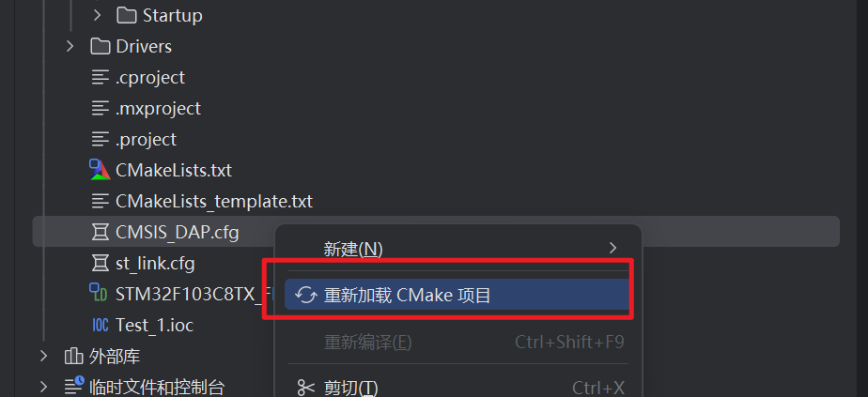Click the st_link.cfg config icon
This screenshot has height=397, width=868.
pyautogui.click(x=100, y=263)
